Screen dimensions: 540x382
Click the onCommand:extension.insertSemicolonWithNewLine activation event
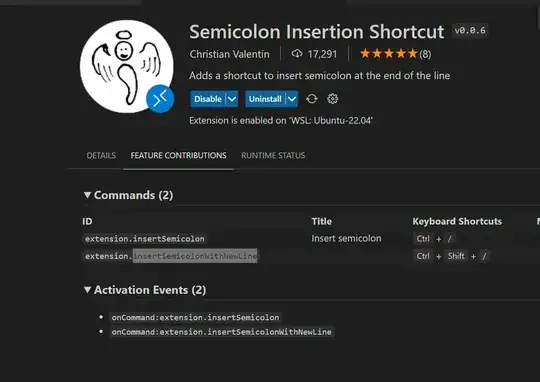(x=221, y=332)
